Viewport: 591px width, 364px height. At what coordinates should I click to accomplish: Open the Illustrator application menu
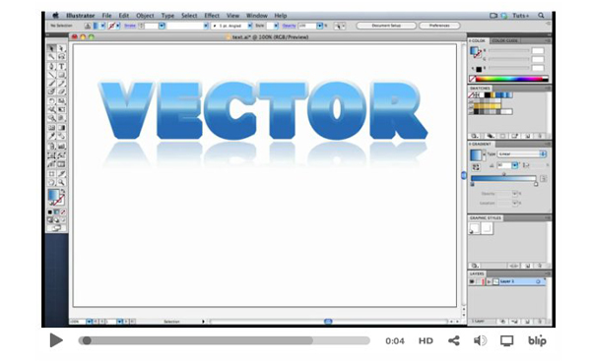pyautogui.click(x=81, y=16)
